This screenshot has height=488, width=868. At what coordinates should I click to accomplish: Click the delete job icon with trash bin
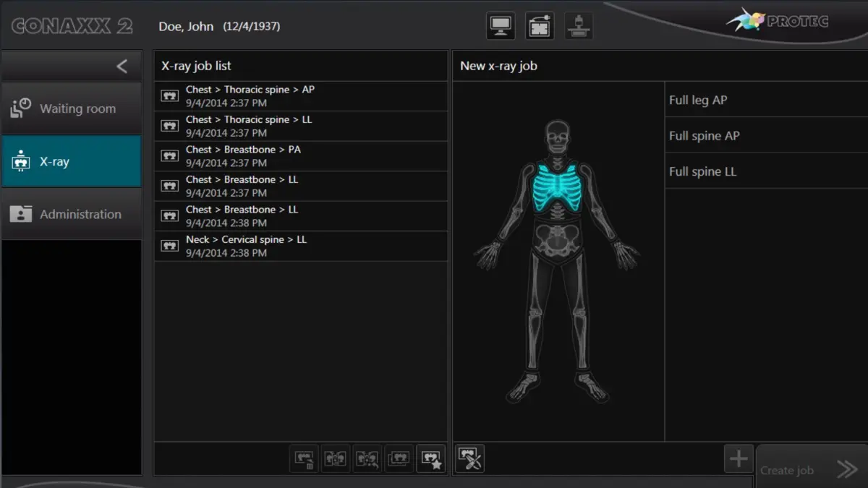tap(305, 458)
